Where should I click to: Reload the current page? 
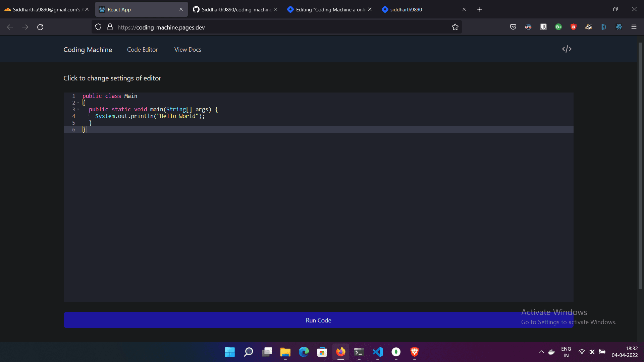click(40, 27)
